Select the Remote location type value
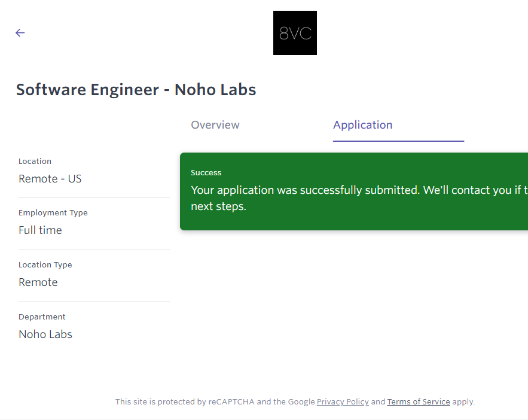This screenshot has height=420, width=528. coord(38,282)
